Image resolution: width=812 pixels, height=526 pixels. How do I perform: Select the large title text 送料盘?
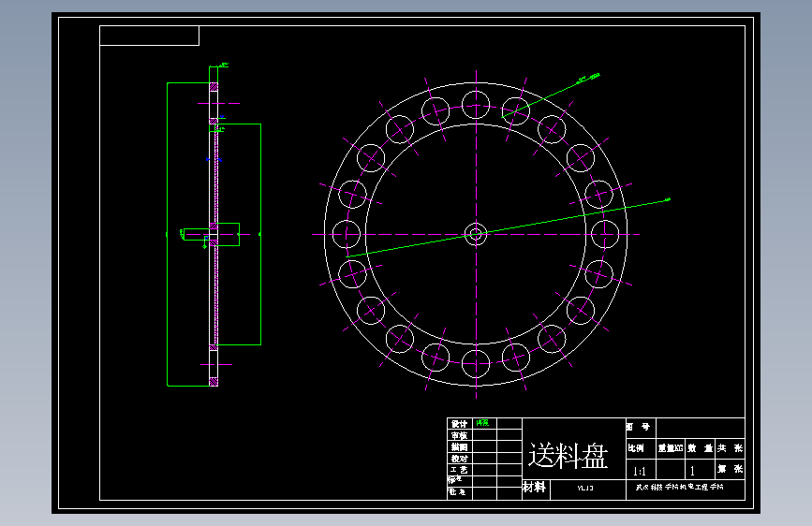point(568,456)
